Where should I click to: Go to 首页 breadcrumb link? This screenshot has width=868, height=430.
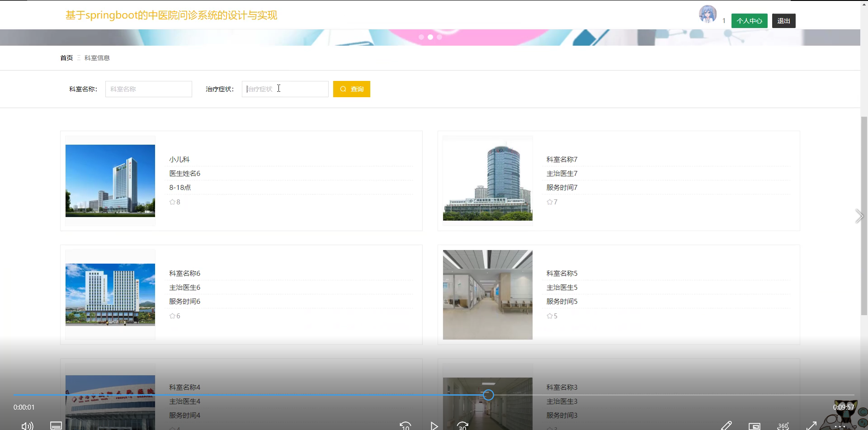click(x=66, y=58)
